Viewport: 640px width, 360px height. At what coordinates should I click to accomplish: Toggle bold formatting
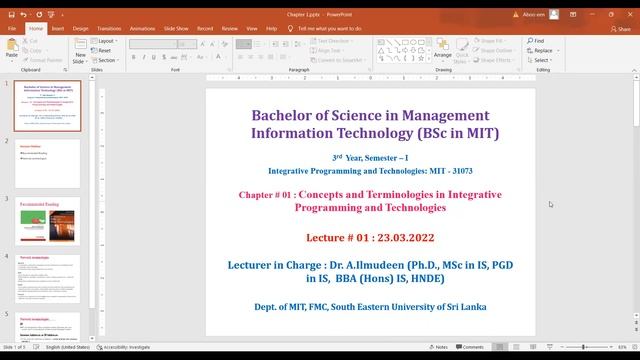(x=133, y=57)
